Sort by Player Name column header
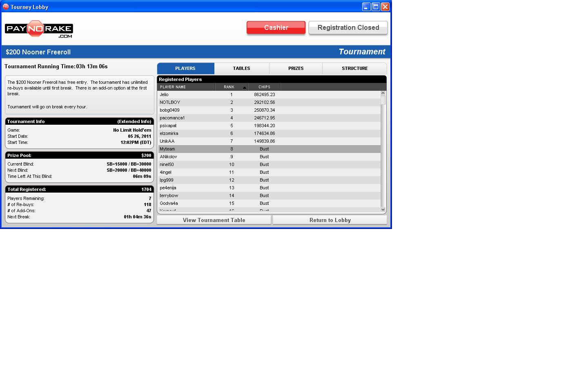Screen dimensions: 588x368 [186, 87]
